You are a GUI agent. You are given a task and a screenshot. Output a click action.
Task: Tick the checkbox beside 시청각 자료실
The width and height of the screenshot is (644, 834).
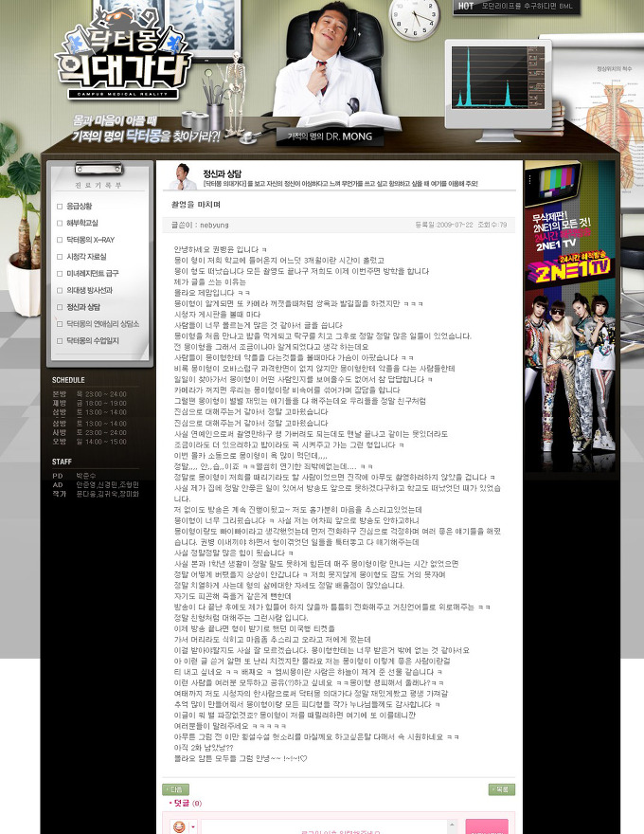(x=60, y=257)
